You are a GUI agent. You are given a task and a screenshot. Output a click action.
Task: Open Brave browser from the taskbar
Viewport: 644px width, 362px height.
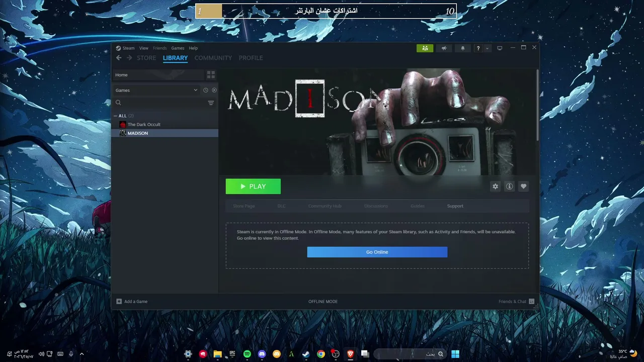(350, 354)
